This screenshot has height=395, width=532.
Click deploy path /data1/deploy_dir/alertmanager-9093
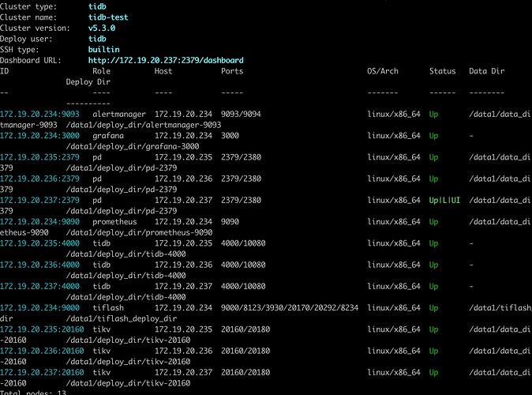pos(144,125)
